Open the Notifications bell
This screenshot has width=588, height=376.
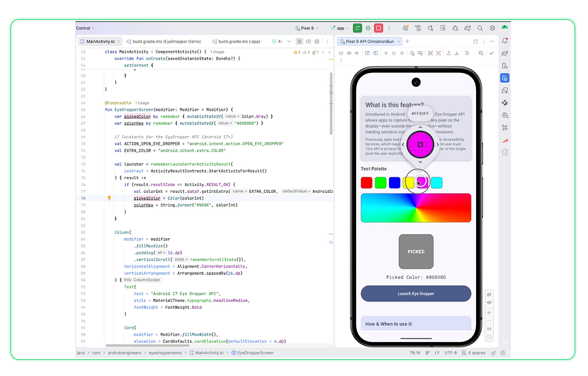click(505, 41)
